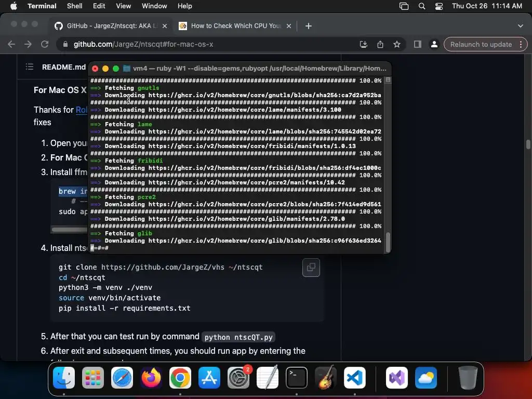Image resolution: width=532 pixels, height=399 pixels.
Task: Go back in the browser
Action: point(11,45)
